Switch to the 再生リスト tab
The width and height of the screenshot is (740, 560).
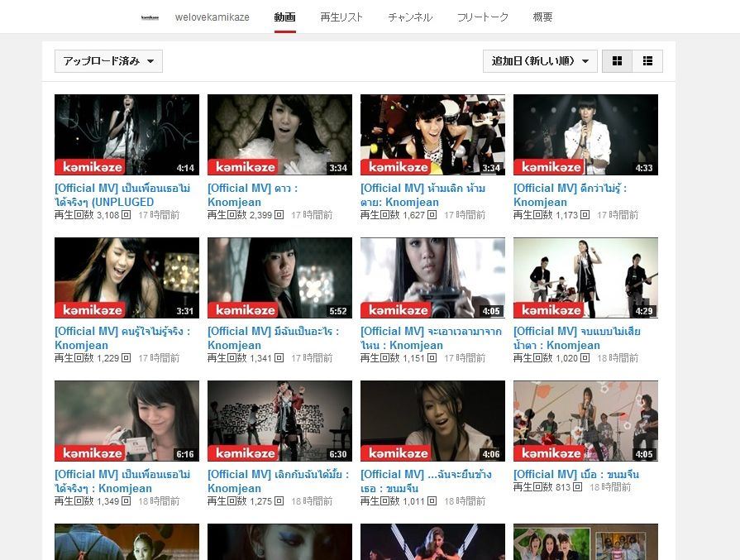coord(341,17)
